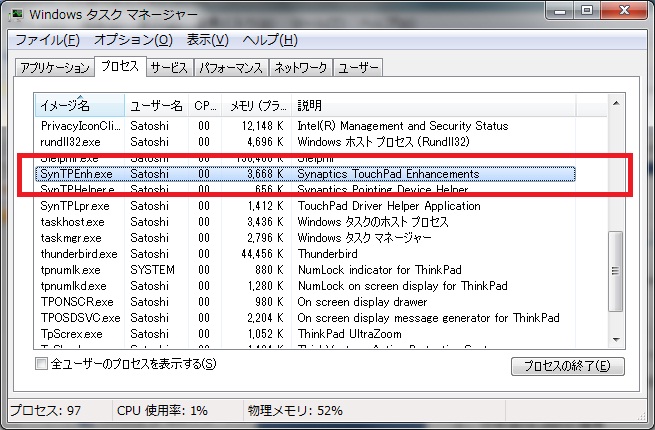Click TouchPad Driver Helper Application description

(x=389, y=206)
